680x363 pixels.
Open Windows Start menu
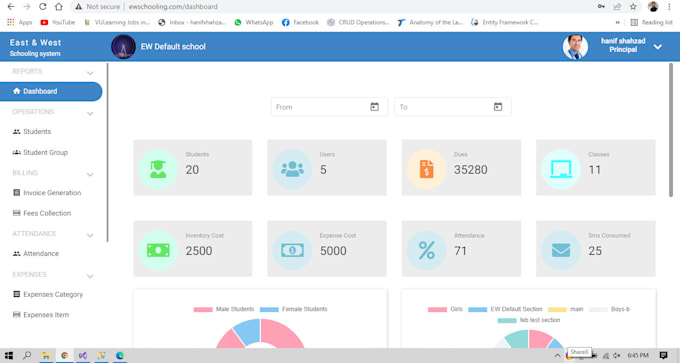tap(9, 356)
